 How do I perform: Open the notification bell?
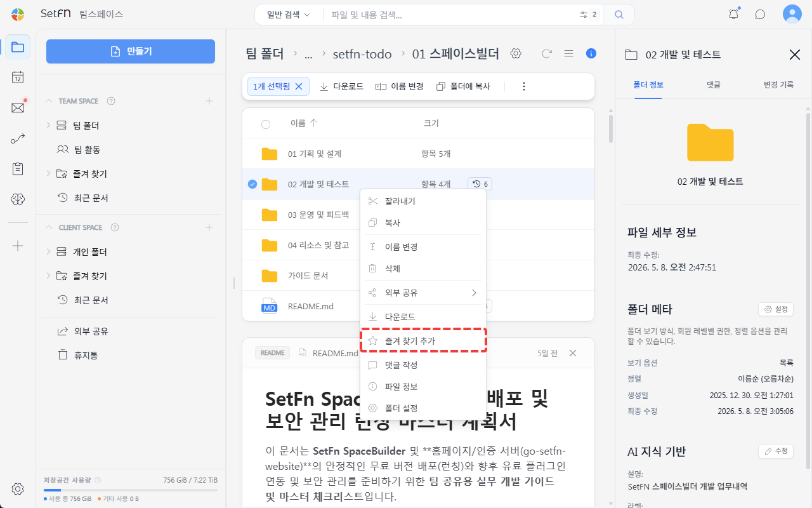734,14
